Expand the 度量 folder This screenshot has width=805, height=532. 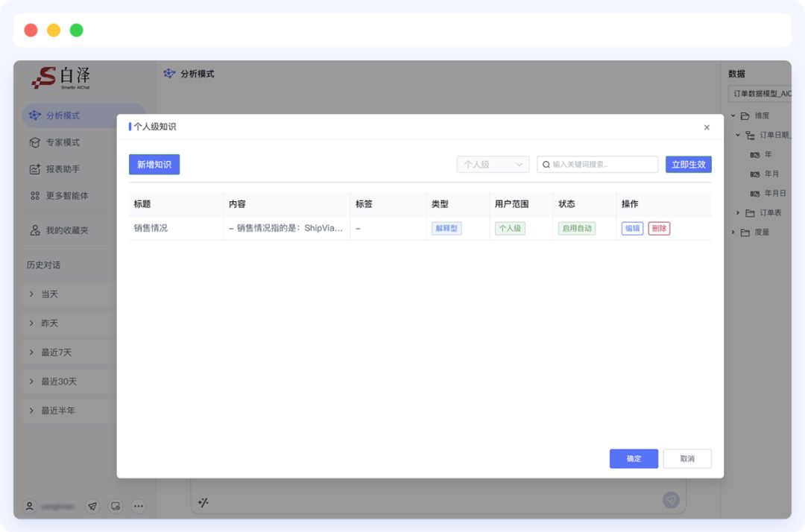point(733,232)
